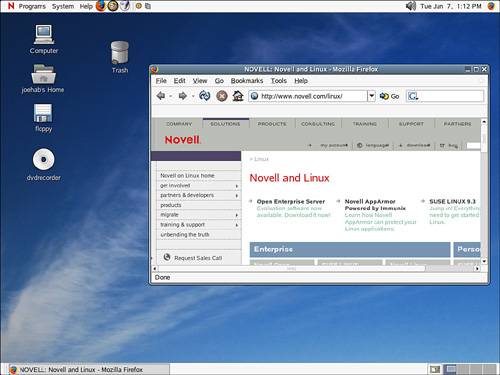500x375 pixels.
Task: Select the PARTNERS tab on Novell page
Action: (x=457, y=124)
